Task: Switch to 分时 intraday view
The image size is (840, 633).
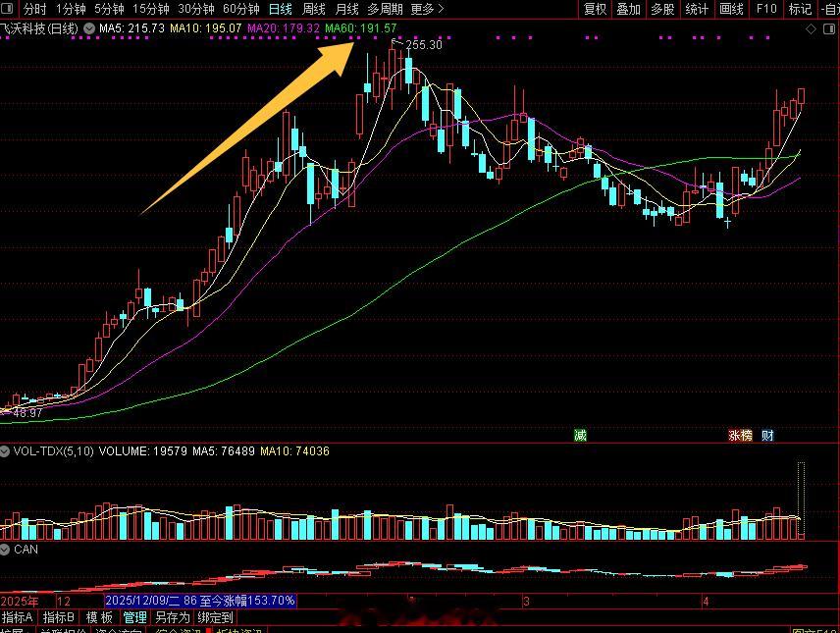Action: [x=35, y=9]
